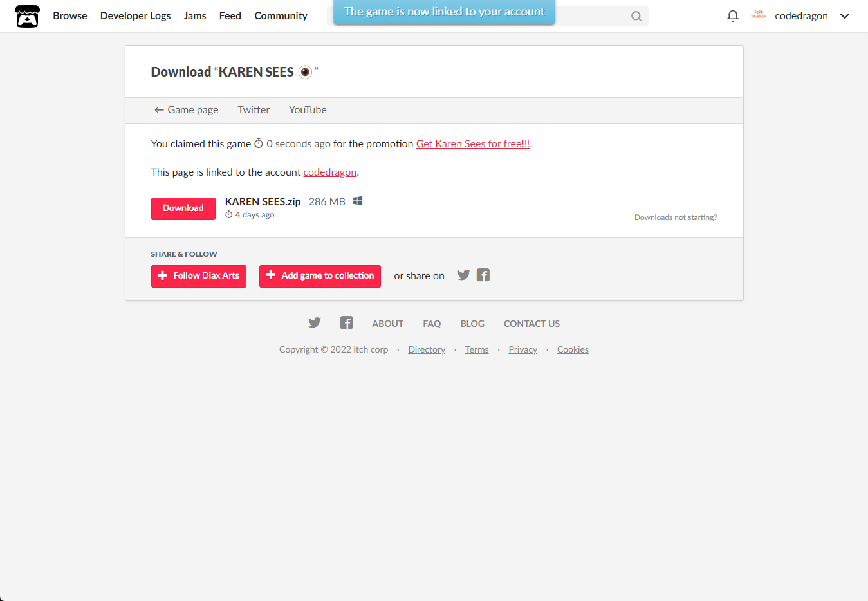Open the Privacy link
This screenshot has width=868, height=601.
pos(522,349)
